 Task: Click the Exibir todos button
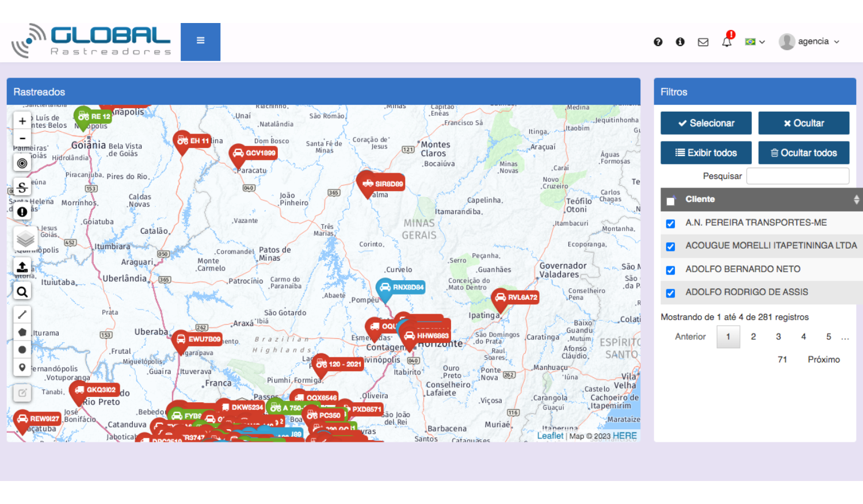click(x=706, y=153)
